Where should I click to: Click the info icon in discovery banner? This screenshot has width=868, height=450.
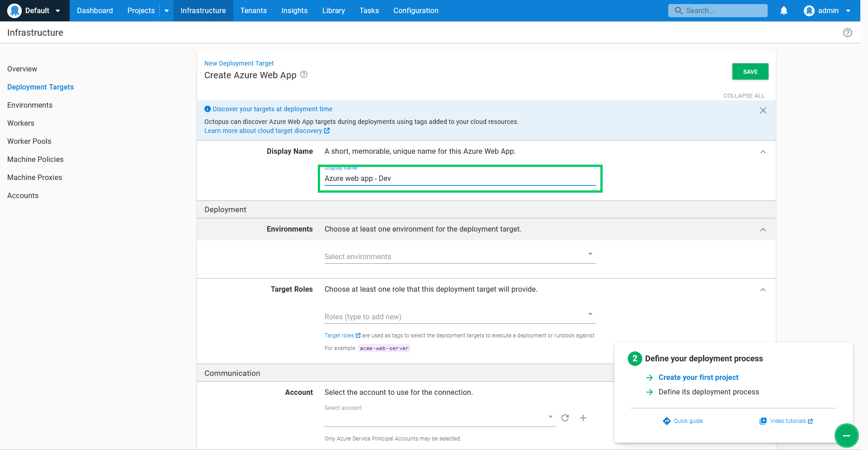[208, 109]
